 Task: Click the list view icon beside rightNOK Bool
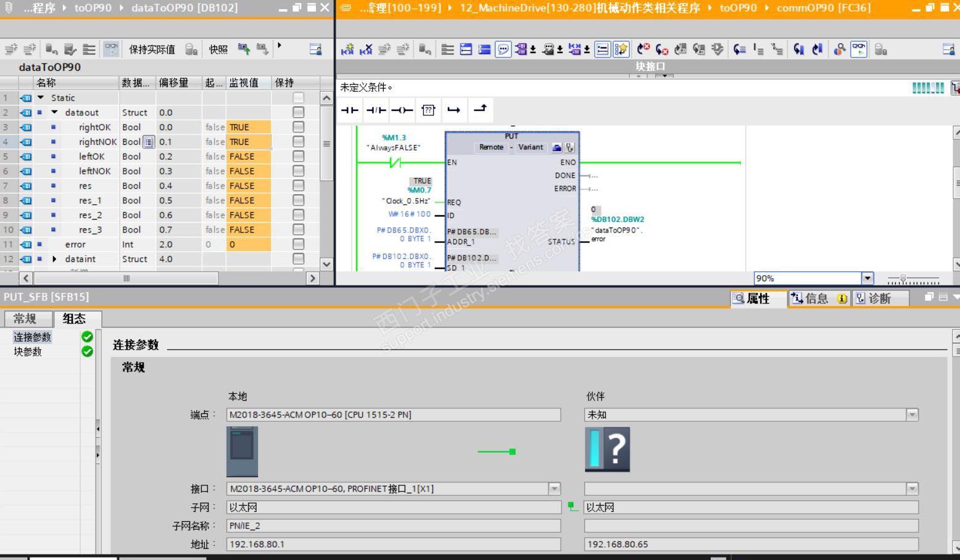coord(149,142)
